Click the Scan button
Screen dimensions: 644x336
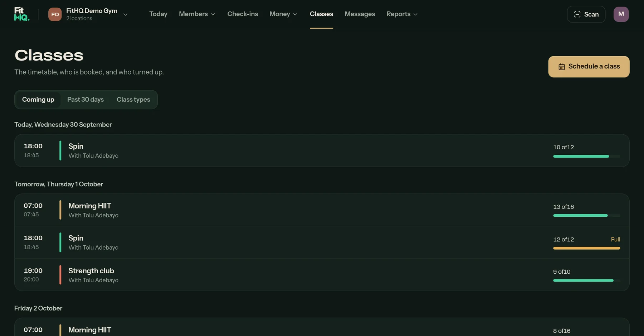(586, 14)
